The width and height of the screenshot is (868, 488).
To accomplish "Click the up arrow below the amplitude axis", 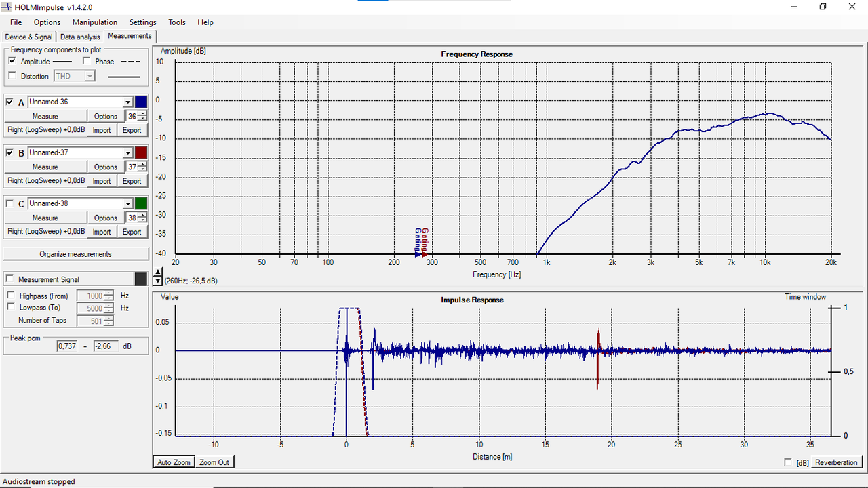I will [x=158, y=272].
